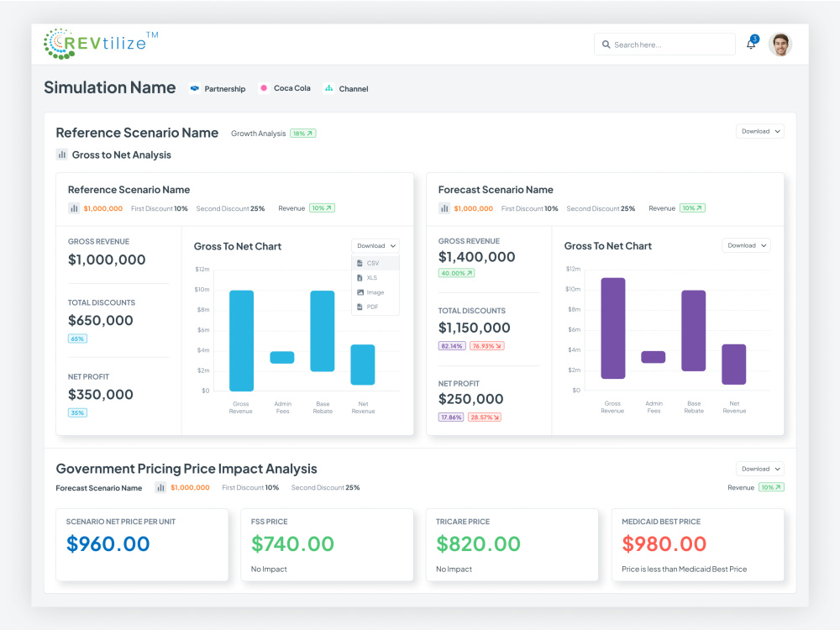This screenshot has height=630, width=840.
Task: Click the $820.00 Tricare price
Action: click(x=479, y=543)
